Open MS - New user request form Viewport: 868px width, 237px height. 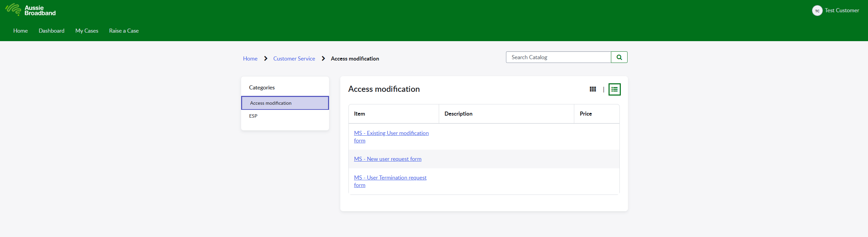click(x=387, y=159)
